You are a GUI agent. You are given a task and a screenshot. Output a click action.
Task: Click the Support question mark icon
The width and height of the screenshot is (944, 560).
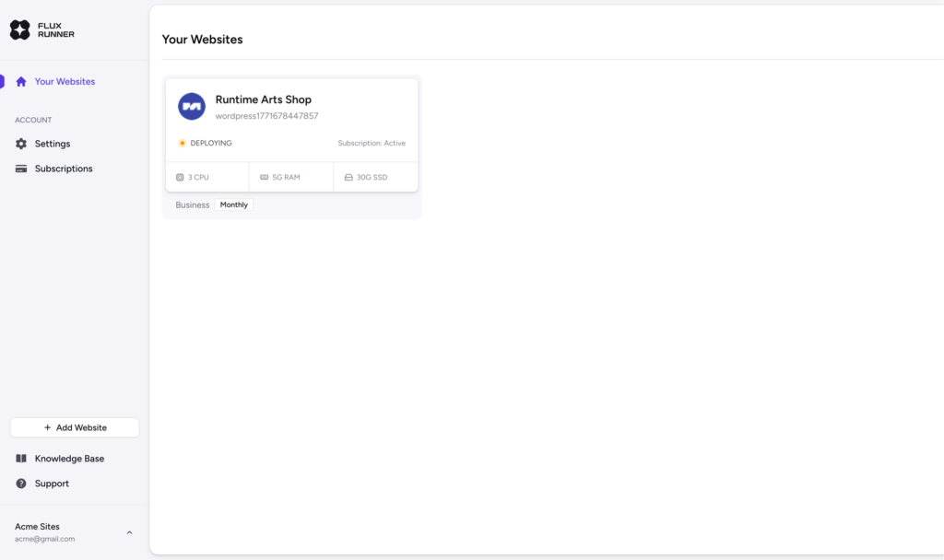(21, 484)
